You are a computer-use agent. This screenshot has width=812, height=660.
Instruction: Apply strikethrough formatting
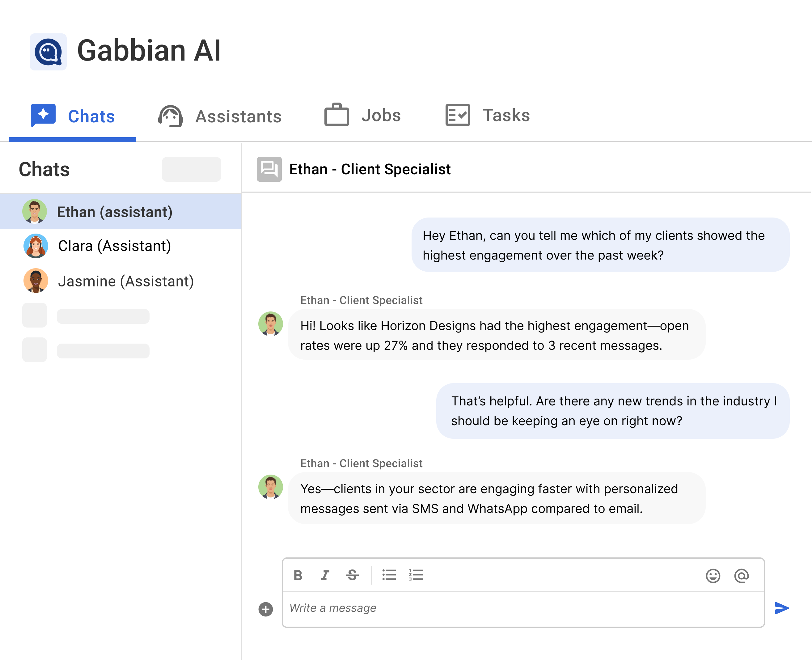(x=352, y=575)
